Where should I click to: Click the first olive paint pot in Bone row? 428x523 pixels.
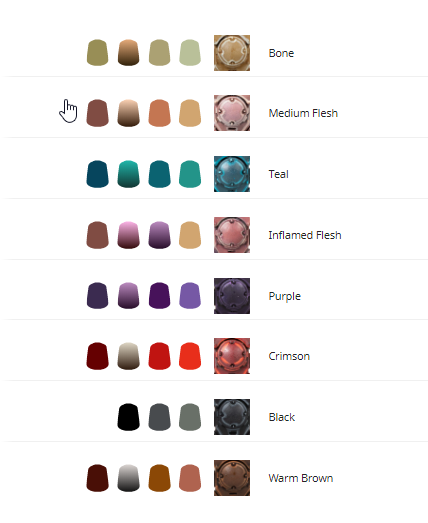(97, 53)
